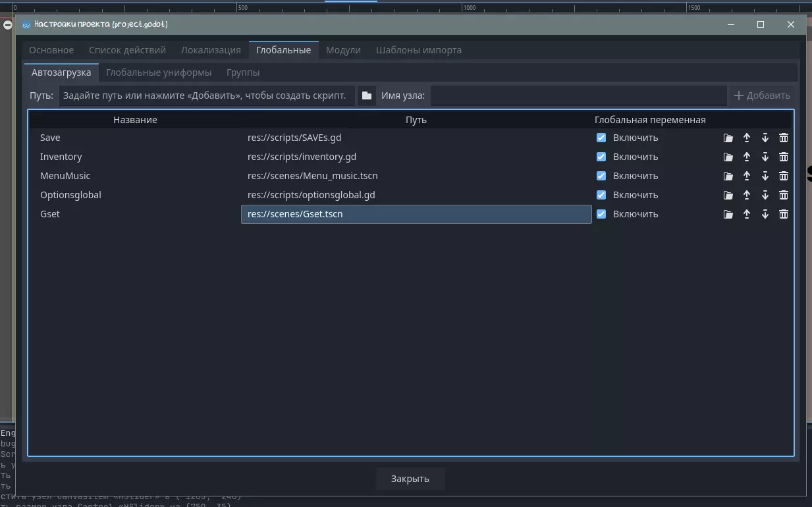This screenshot has height=507, width=812.
Task: Move Gset autoload up
Action: pyautogui.click(x=746, y=214)
